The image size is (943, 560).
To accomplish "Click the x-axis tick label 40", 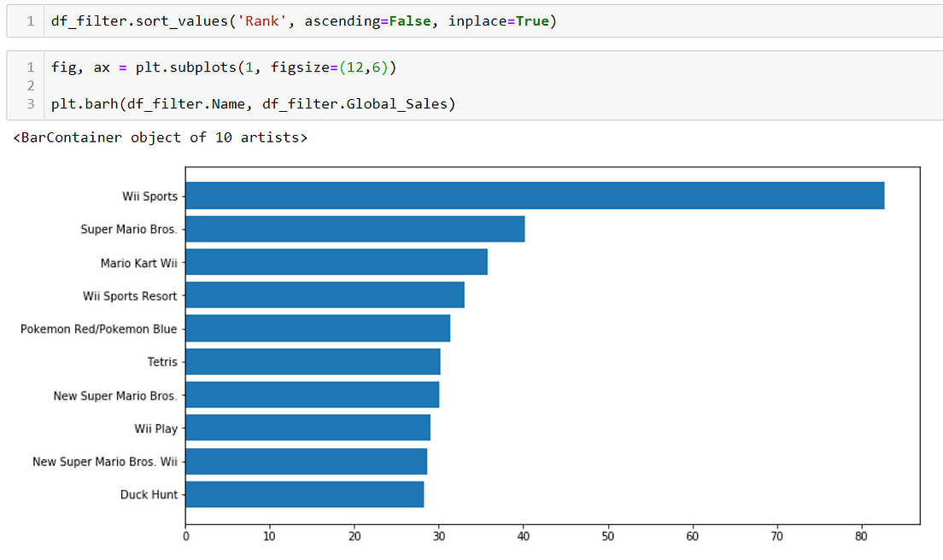I will pos(524,536).
